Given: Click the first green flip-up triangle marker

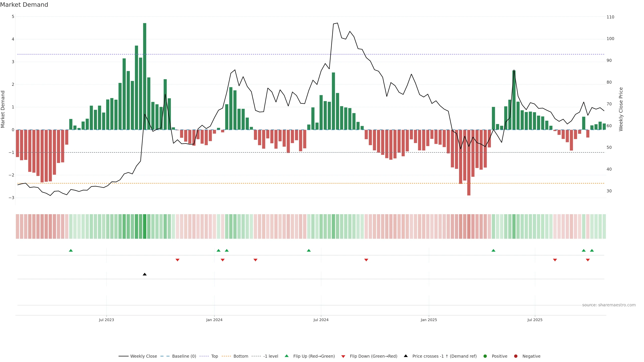Looking at the screenshot, I should (71, 250).
